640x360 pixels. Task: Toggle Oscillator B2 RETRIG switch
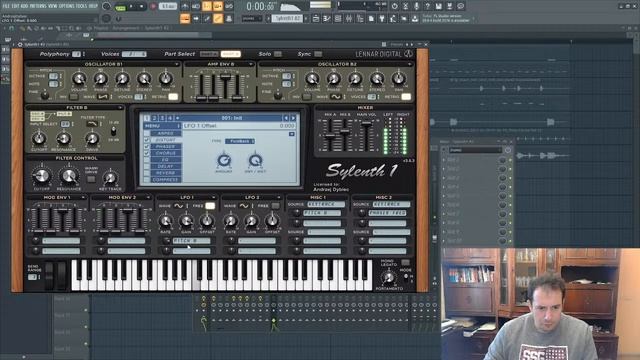(x=406, y=97)
